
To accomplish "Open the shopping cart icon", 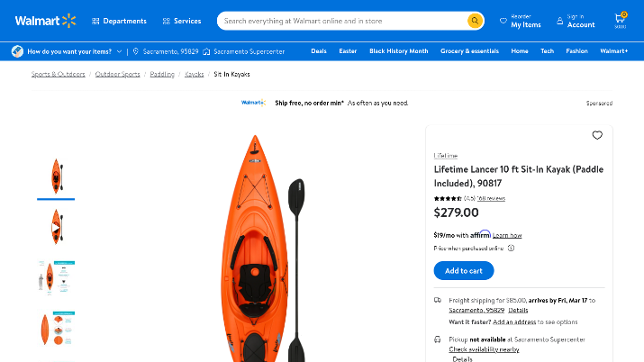I will (620, 19).
